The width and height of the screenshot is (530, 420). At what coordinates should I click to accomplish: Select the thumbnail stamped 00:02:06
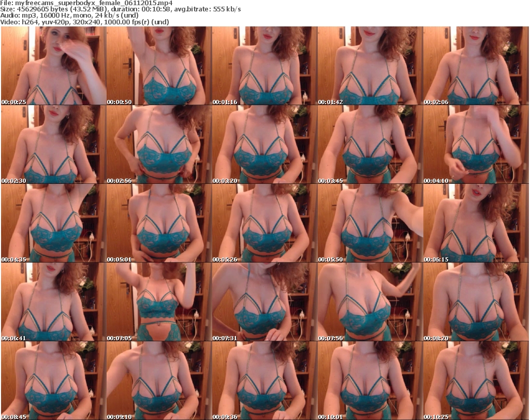click(476, 66)
